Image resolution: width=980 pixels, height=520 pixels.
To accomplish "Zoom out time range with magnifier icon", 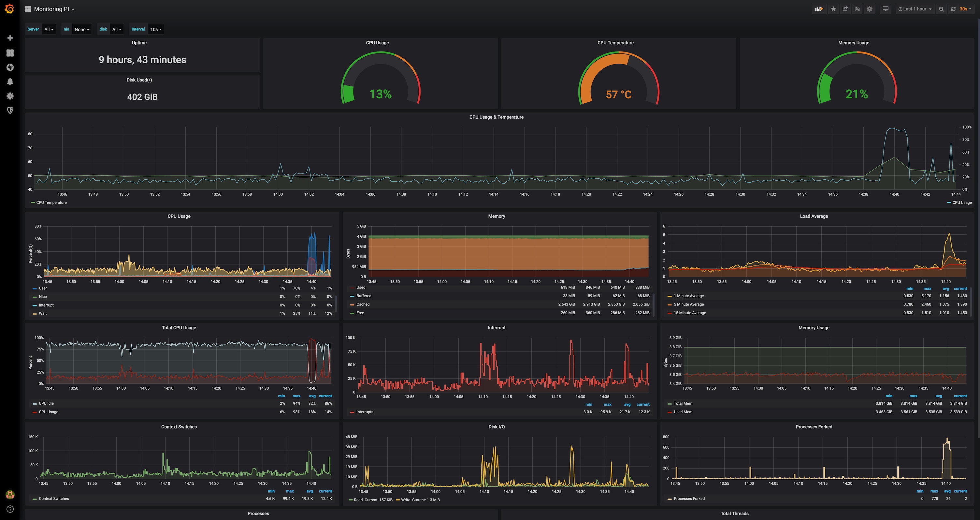I will coord(941,9).
